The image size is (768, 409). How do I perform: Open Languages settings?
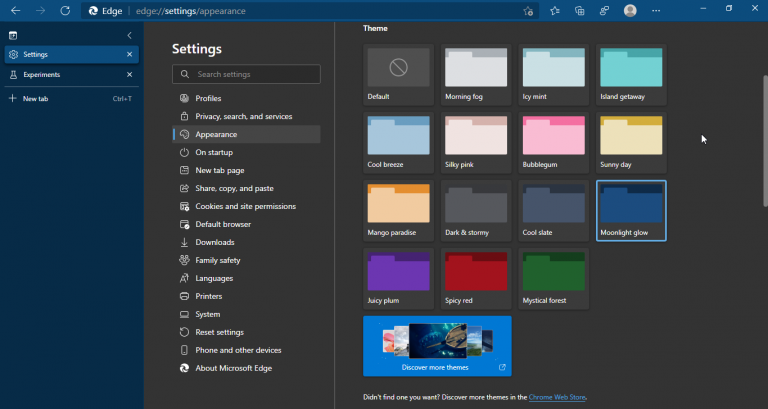(x=246, y=278)
